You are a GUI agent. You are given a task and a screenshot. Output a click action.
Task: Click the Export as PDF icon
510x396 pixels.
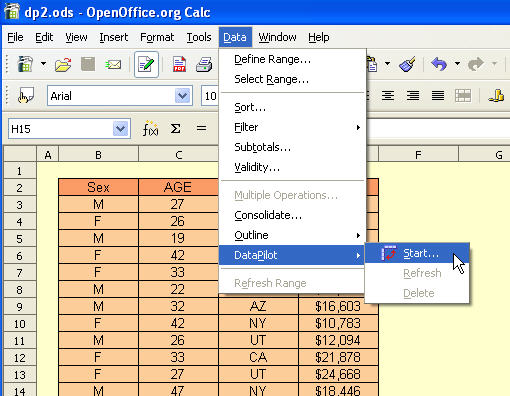click(x=179, y=64)
